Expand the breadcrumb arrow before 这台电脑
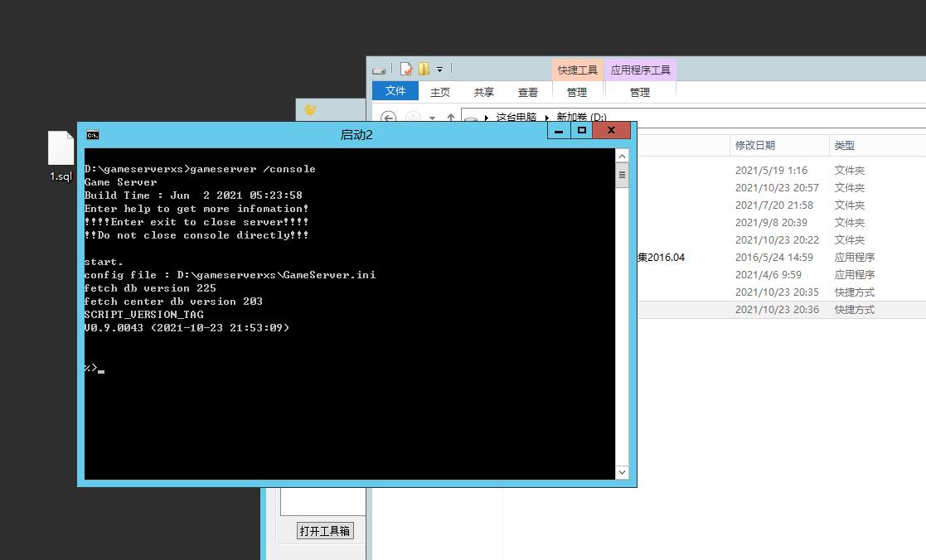Screen dimensions: 926x560 coord(487,118)
